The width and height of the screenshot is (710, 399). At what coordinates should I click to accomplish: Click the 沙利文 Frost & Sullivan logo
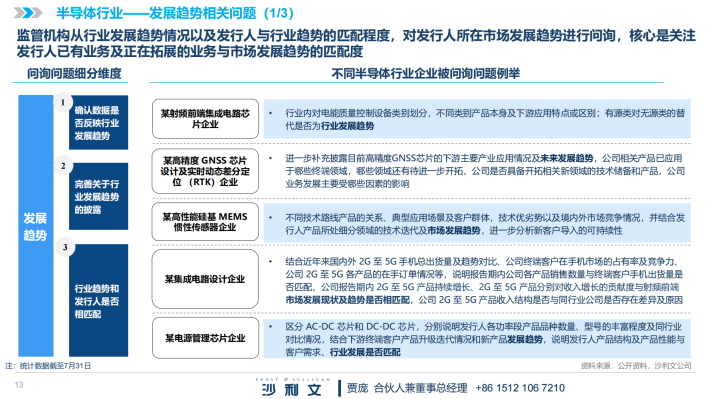pos(293,386)
